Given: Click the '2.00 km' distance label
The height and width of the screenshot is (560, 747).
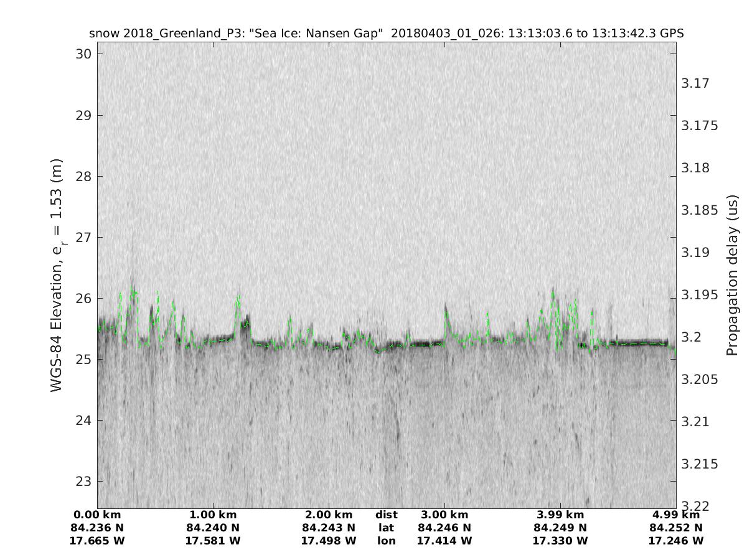Looking at the screenshot, I should click(329, 515).
